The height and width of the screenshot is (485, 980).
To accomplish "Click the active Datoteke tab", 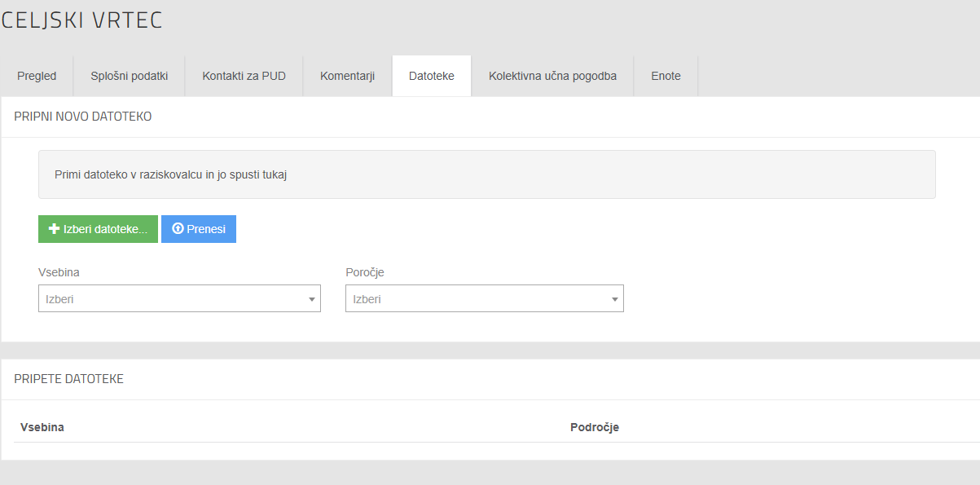I will pos(432,76).
